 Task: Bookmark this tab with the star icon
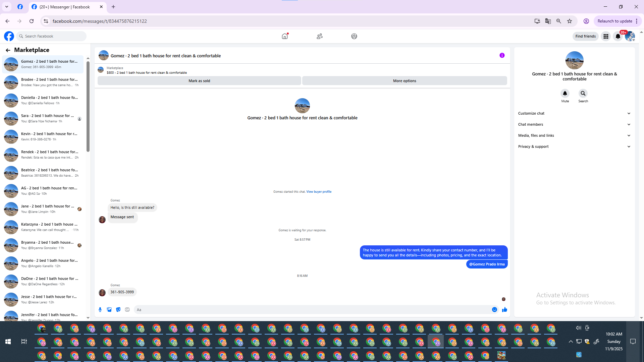(x=570, y=21)
